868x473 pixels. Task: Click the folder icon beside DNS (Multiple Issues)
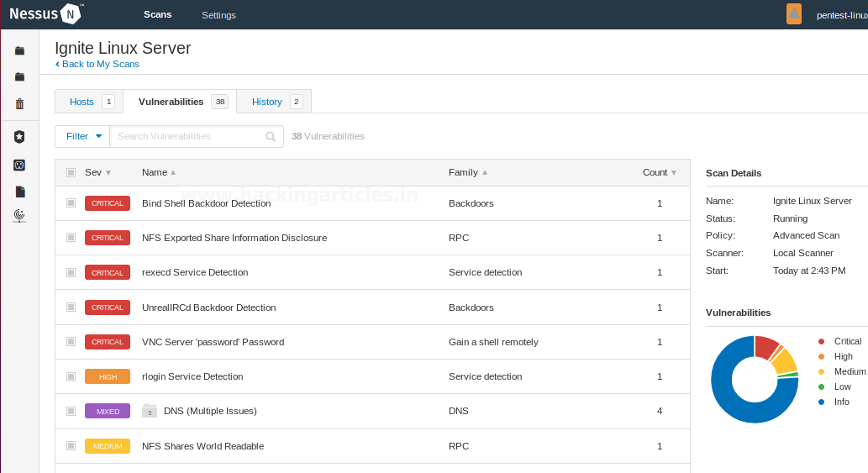tap(150, 411)
